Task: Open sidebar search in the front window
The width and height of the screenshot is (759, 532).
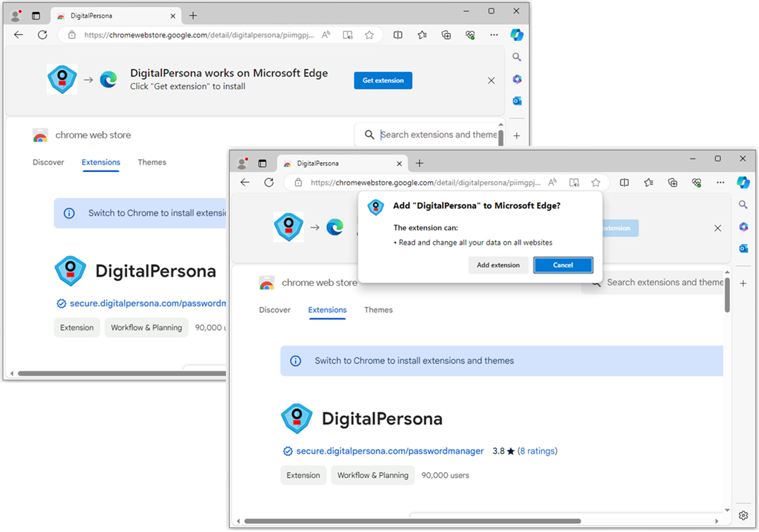Action: click(x=743, y=204)
